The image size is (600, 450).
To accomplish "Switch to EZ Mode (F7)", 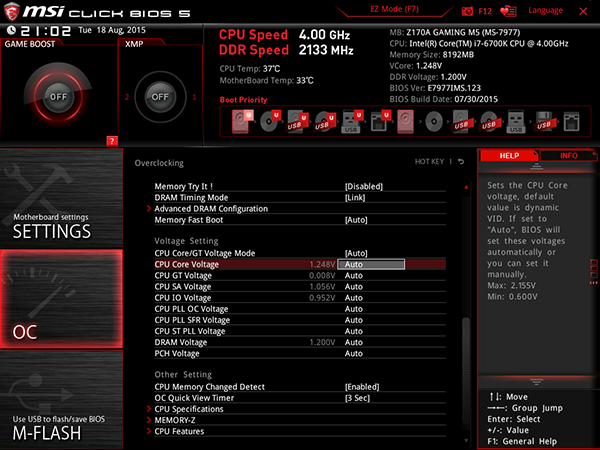I will tap(394, 9).
